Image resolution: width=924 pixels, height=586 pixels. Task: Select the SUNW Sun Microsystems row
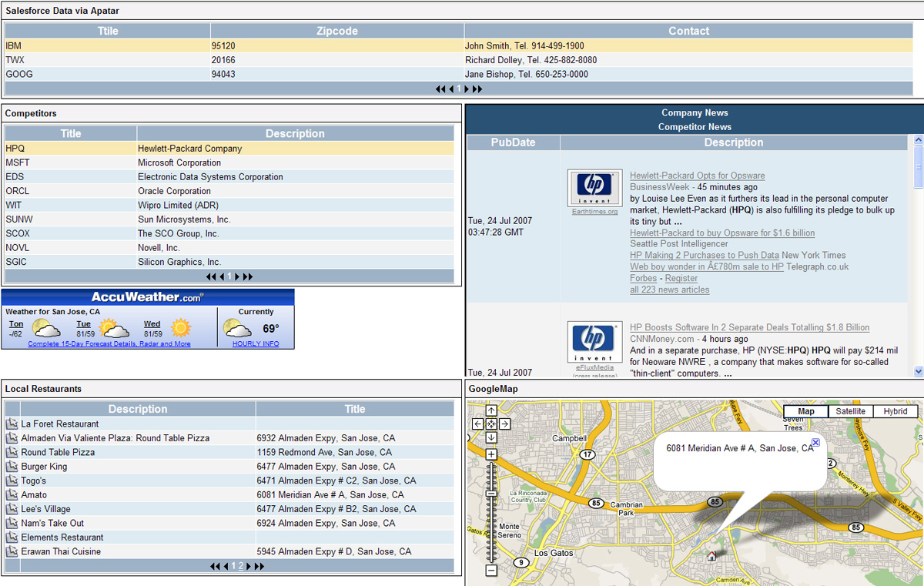[x=229, y=219]
